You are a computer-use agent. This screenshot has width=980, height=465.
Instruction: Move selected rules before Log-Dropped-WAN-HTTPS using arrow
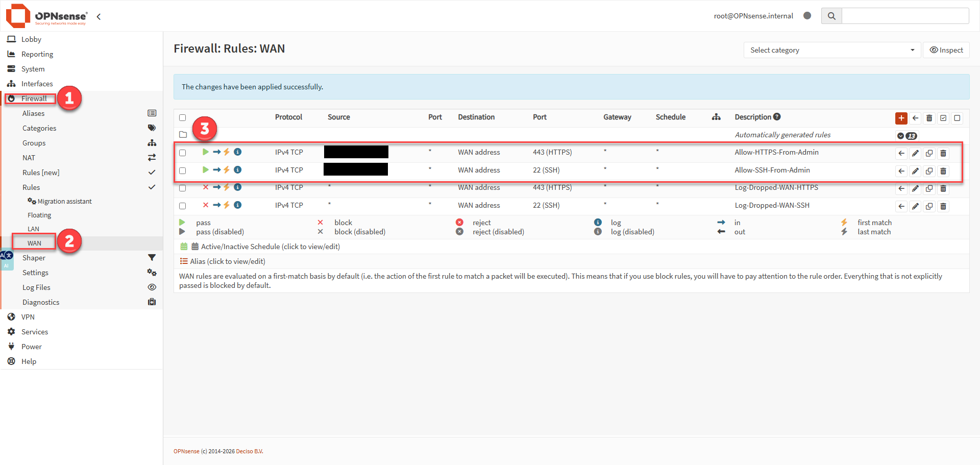click(901, 188)
